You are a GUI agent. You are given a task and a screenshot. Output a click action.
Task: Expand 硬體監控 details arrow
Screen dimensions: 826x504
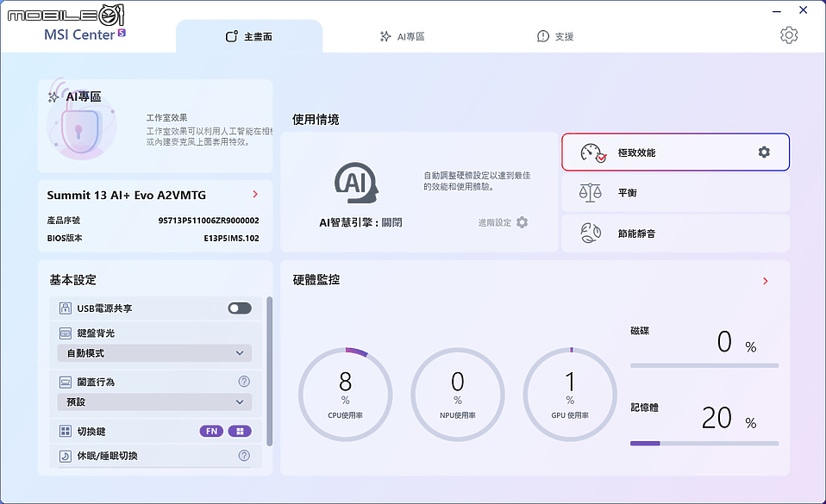coord(766,281)
